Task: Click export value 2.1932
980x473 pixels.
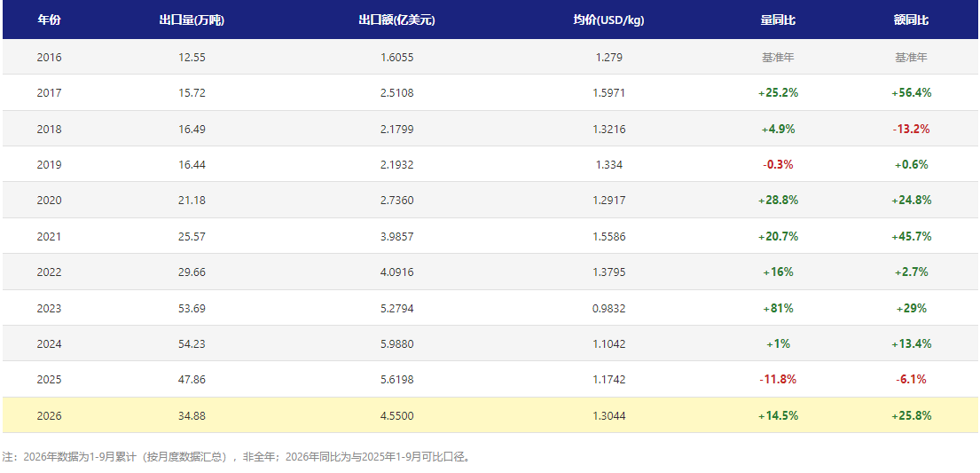Action: coord(396,164)
